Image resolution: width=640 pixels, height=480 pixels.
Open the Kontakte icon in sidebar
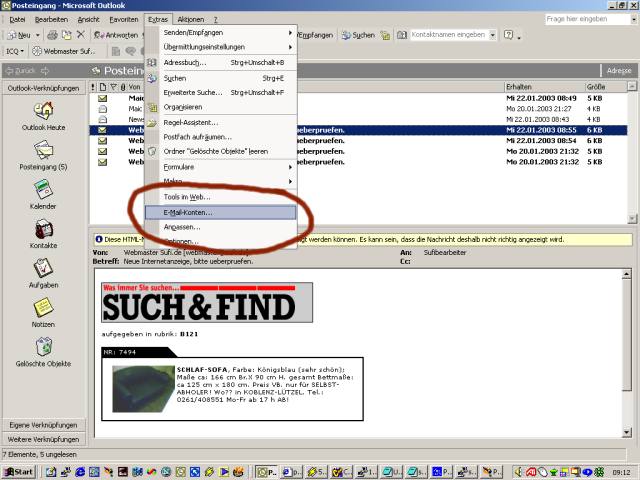(43, 229)
